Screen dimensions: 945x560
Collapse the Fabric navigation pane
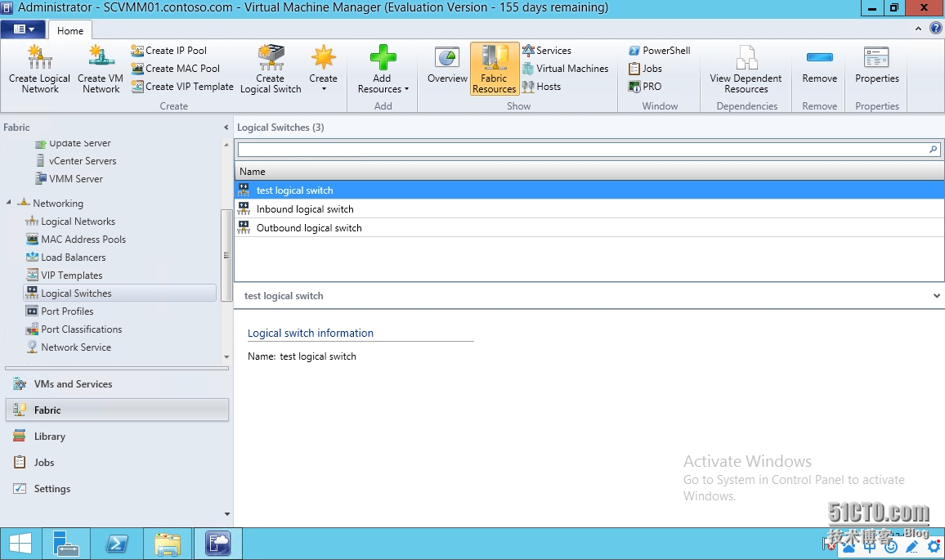click(226, 128)
